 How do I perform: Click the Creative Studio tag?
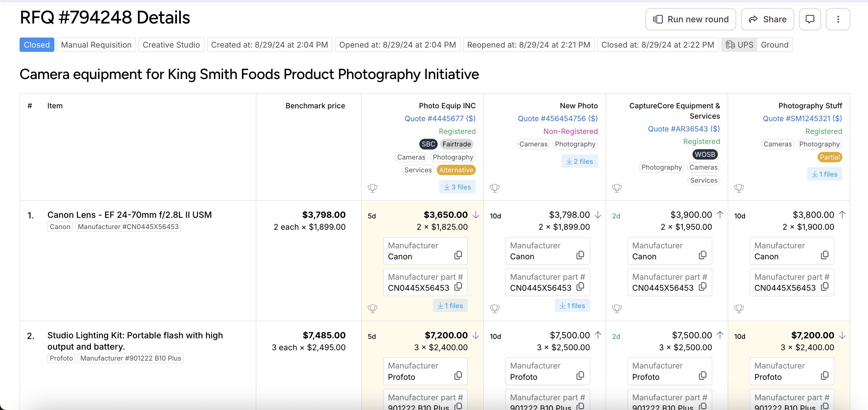click(171, 45)
